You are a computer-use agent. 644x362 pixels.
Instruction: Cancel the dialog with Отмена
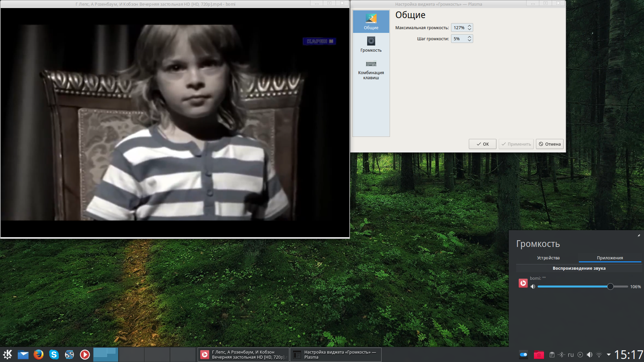550,144
